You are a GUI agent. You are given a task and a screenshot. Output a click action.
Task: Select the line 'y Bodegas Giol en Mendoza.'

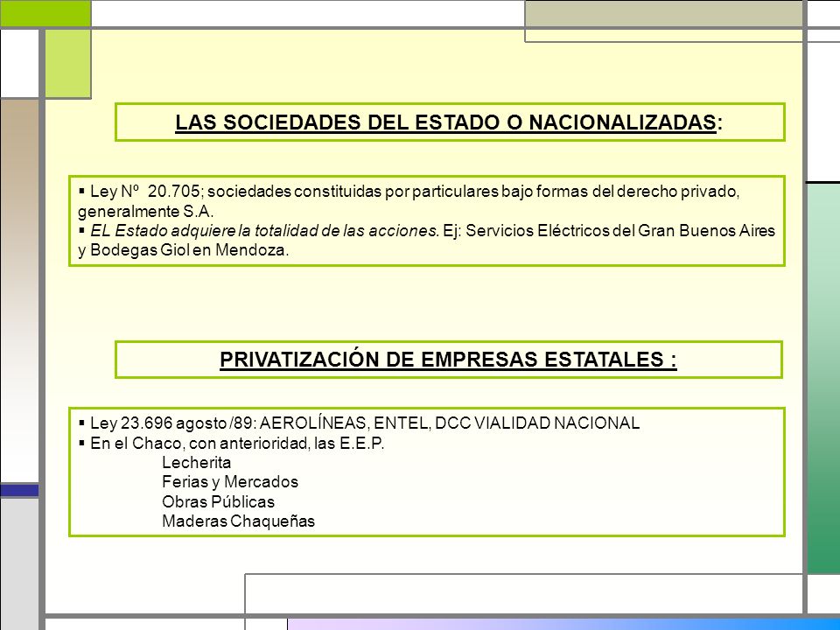183,250
